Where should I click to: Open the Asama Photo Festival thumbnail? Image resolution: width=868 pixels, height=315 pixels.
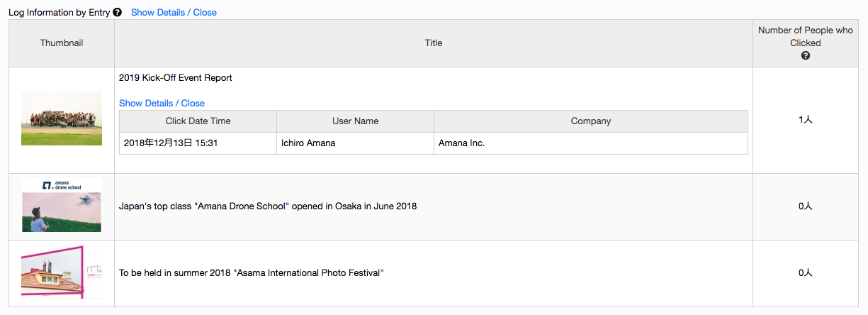62,272
